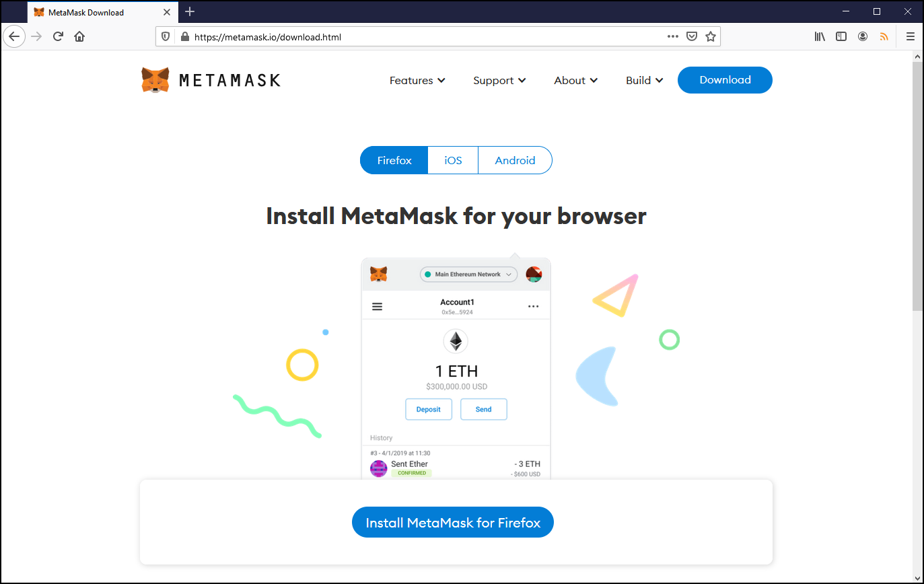Screen dimensions: 924x584
Task: View site security padlock info
Action: (x=184, y=37)
